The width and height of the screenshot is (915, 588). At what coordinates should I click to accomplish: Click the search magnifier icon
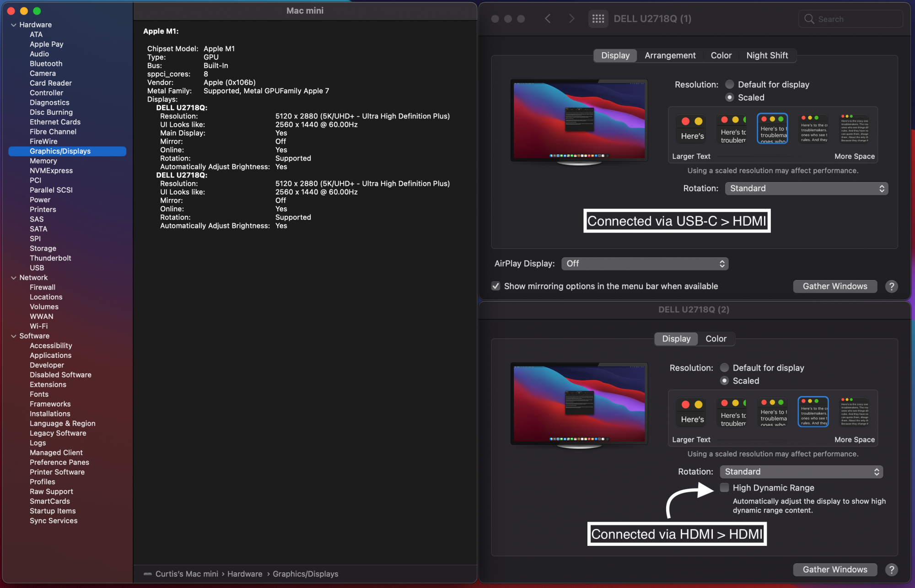click(809, 19)
